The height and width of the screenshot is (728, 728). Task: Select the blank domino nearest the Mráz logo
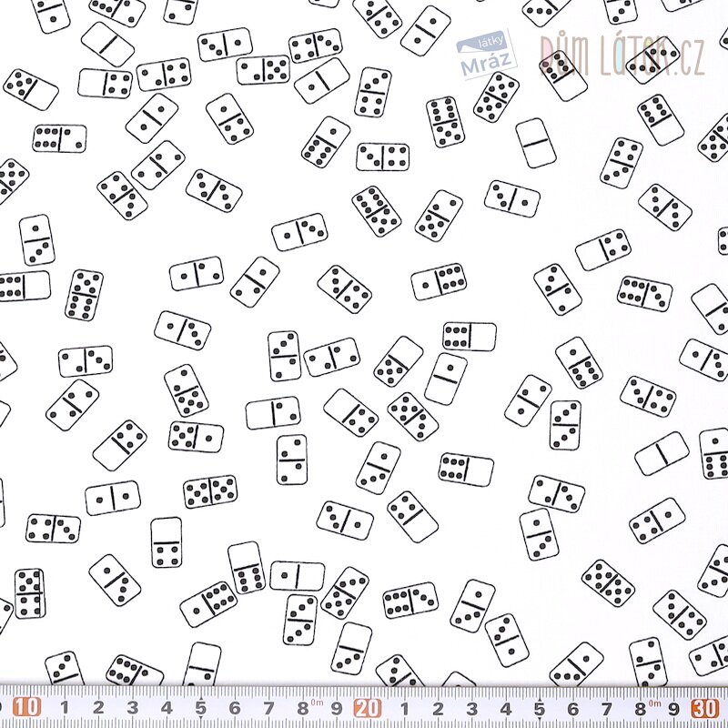click(x=536, y=143)
